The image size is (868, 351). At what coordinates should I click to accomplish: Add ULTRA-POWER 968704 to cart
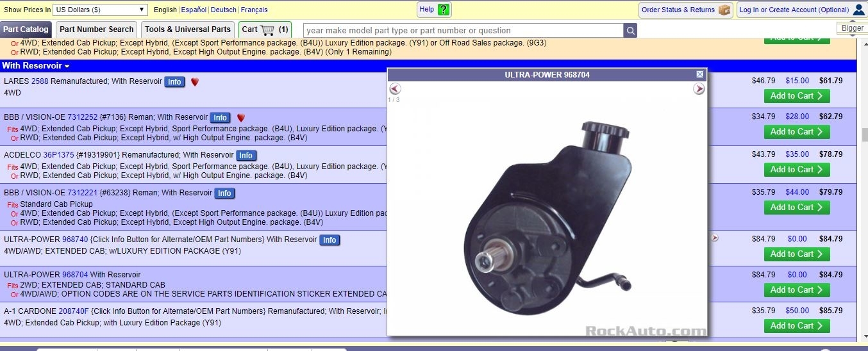click(x=797, y=290)
